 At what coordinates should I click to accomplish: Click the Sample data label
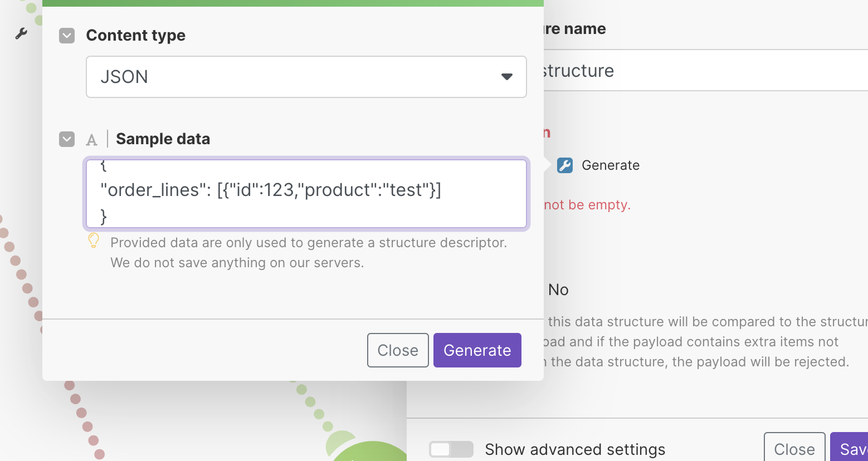point(163,139)
